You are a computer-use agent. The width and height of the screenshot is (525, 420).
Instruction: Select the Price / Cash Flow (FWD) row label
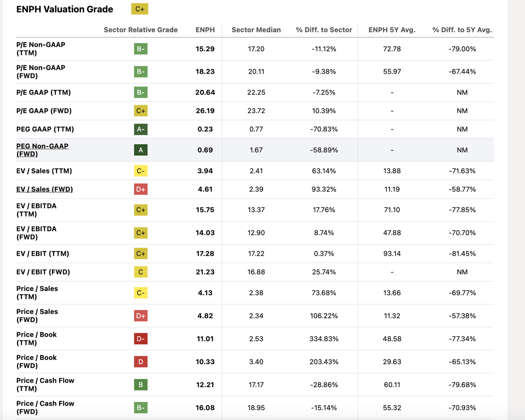tap(45, 408)
